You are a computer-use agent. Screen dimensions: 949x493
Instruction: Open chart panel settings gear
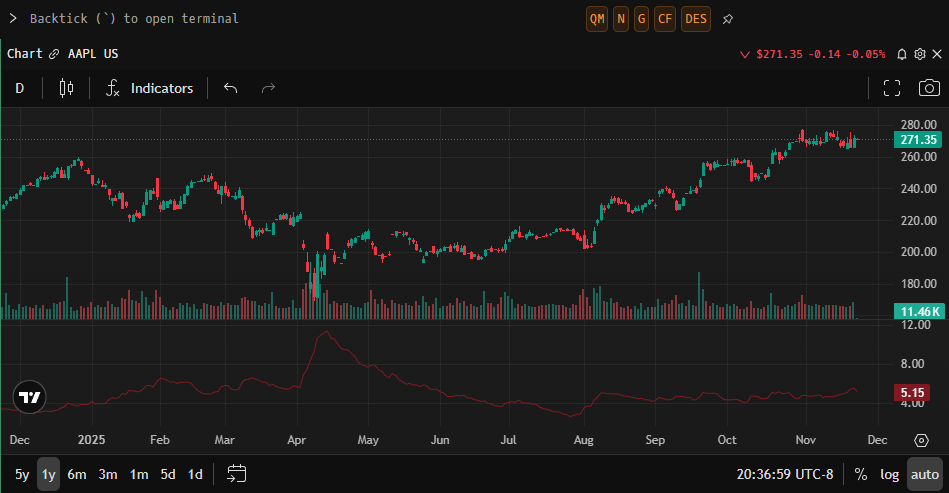click(x=920, y=54)
